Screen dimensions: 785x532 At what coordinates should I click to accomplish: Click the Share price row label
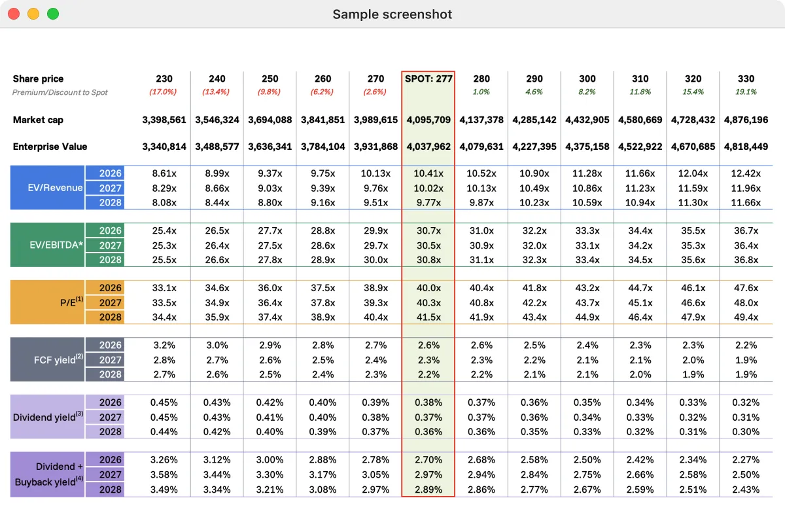(37, 79)
